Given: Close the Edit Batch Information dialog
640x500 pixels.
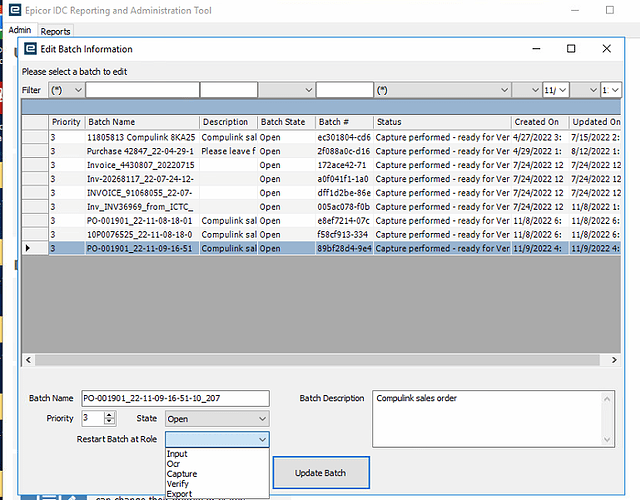Looking at the screenshot, I should coord(607,49).
